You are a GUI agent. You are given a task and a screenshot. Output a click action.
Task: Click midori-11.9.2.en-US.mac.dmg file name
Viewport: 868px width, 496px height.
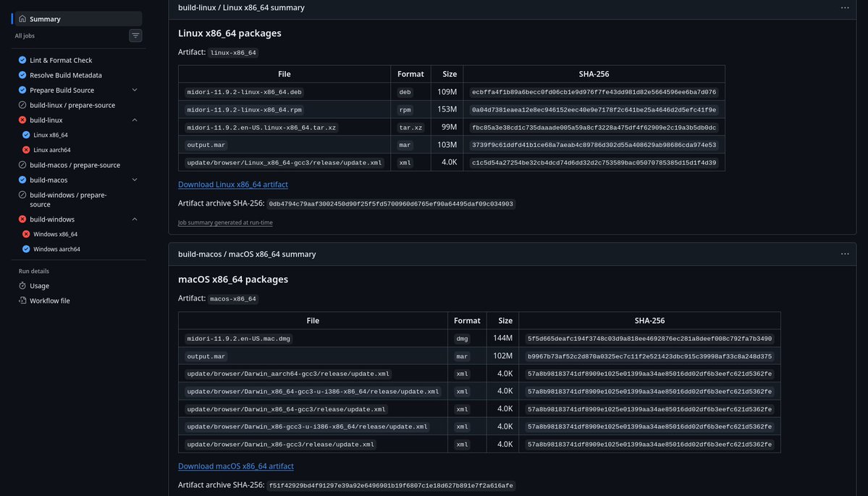239,339
